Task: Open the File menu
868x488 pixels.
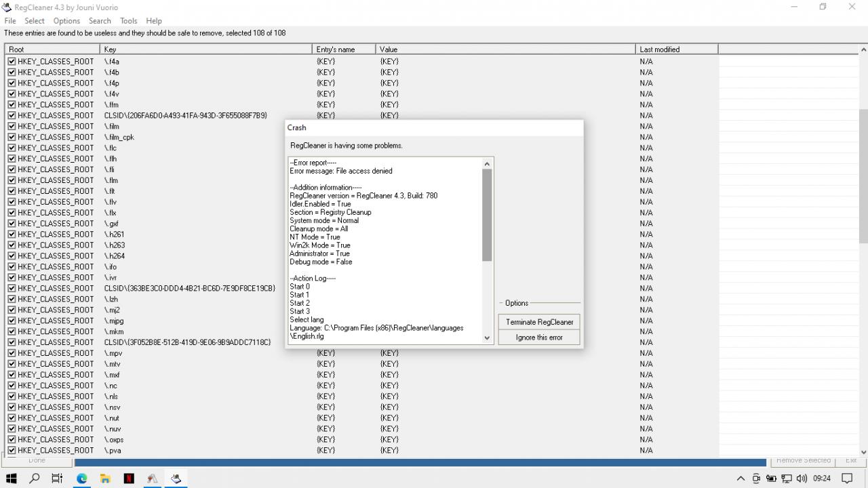Action: (x=10, y=21)
